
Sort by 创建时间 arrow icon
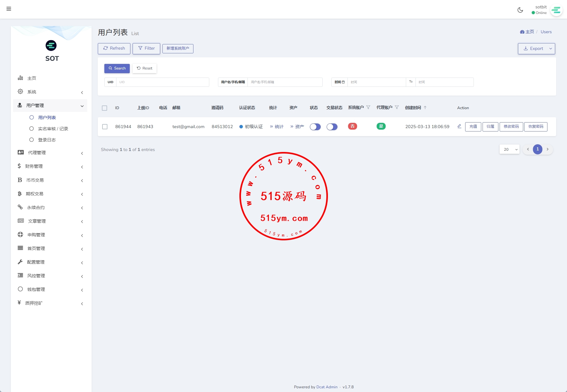[425, 108]
